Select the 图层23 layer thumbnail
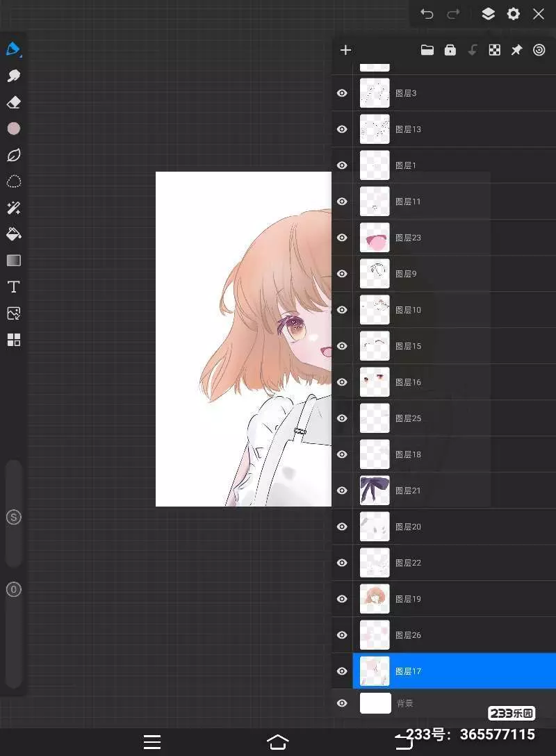 375,238
